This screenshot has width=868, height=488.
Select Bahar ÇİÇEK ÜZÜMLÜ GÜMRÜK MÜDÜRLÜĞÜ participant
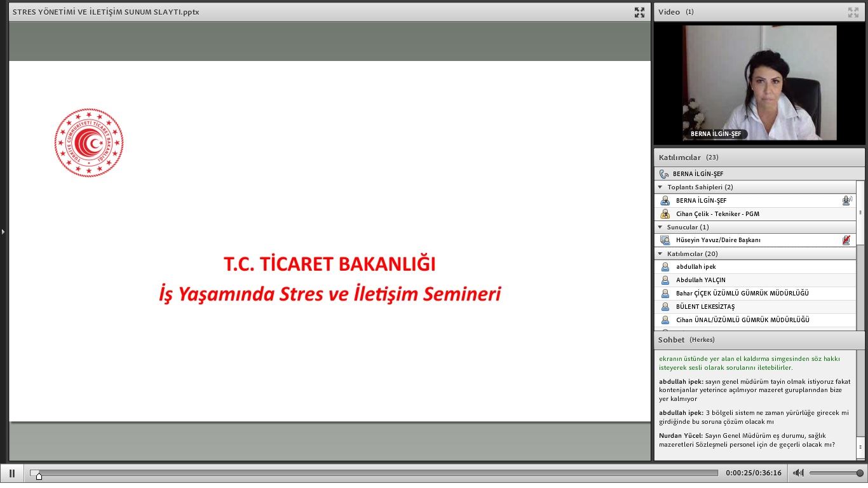click(742, 294)
